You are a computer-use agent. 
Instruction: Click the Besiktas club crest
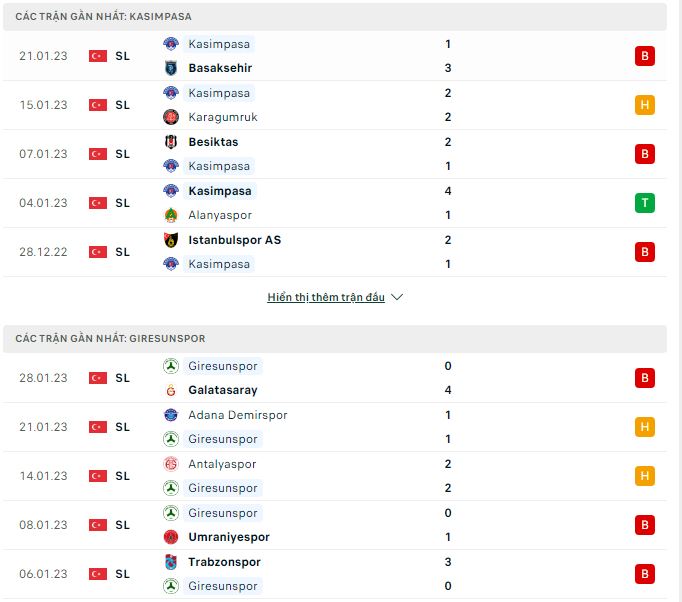[x=171, y=142]
